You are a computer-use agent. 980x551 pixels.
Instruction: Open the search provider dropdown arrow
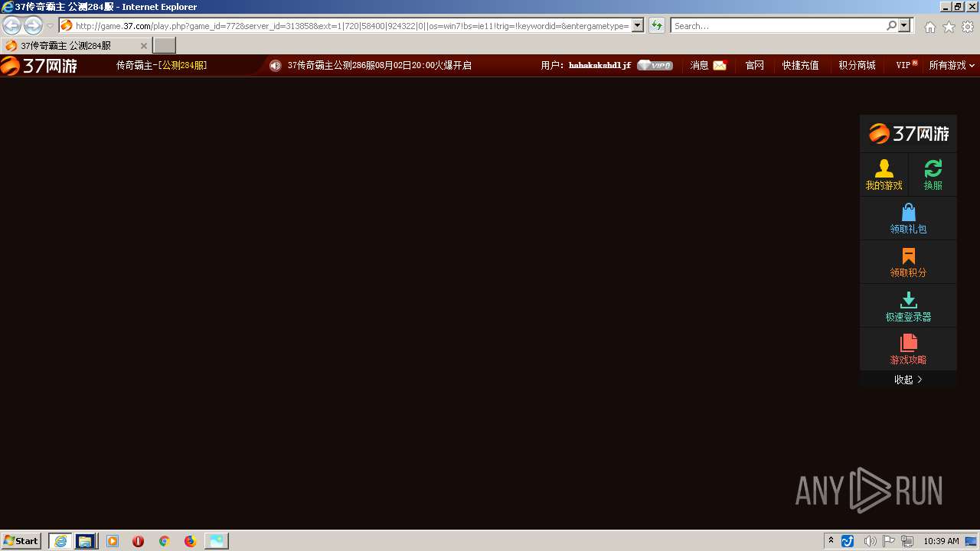(905, 26)
